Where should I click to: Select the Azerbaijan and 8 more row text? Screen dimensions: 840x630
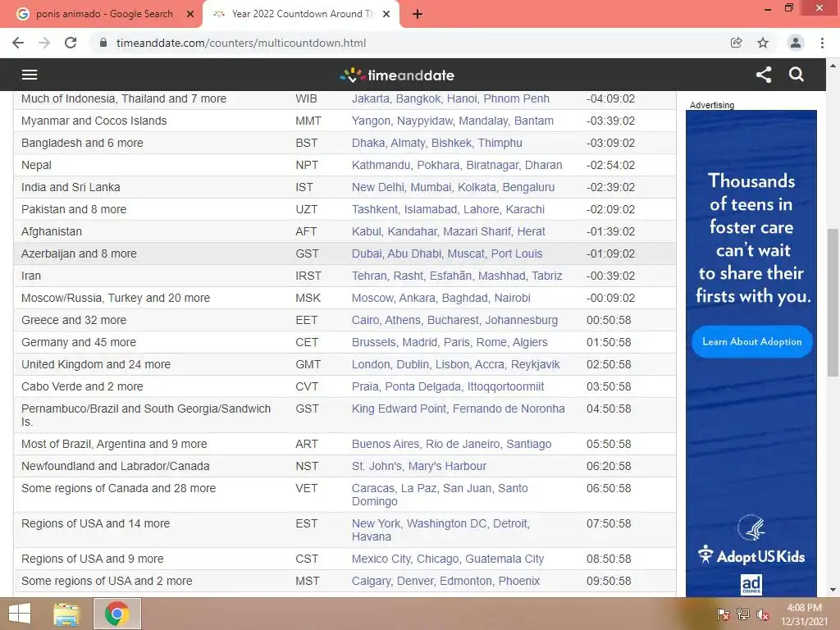pyautogui.click(x=80, y=254)
